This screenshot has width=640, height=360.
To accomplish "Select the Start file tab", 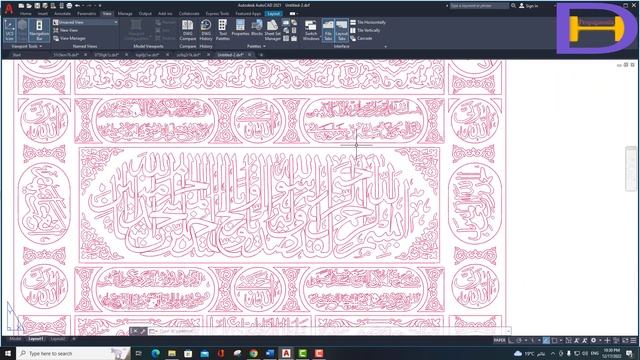I will (x=17, y=55).
